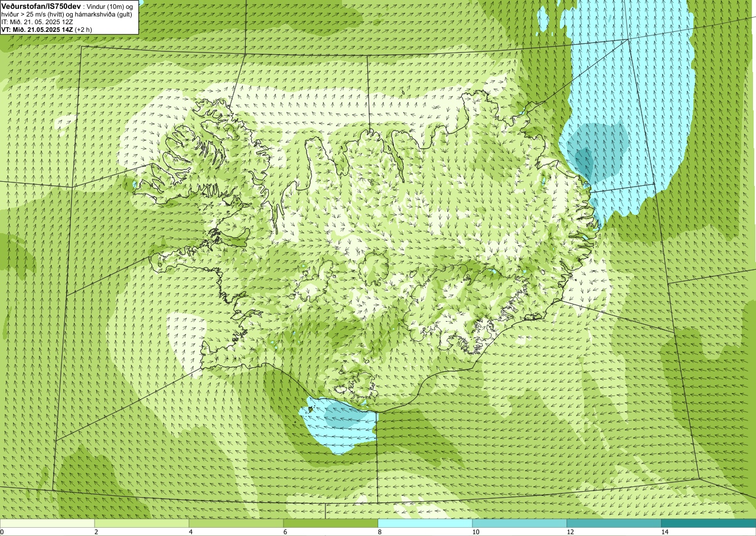This screenshot has width=756, height=536.
Task: Click the legend tick label '8'
Action: pyautogui.click(x=380, y=532)
